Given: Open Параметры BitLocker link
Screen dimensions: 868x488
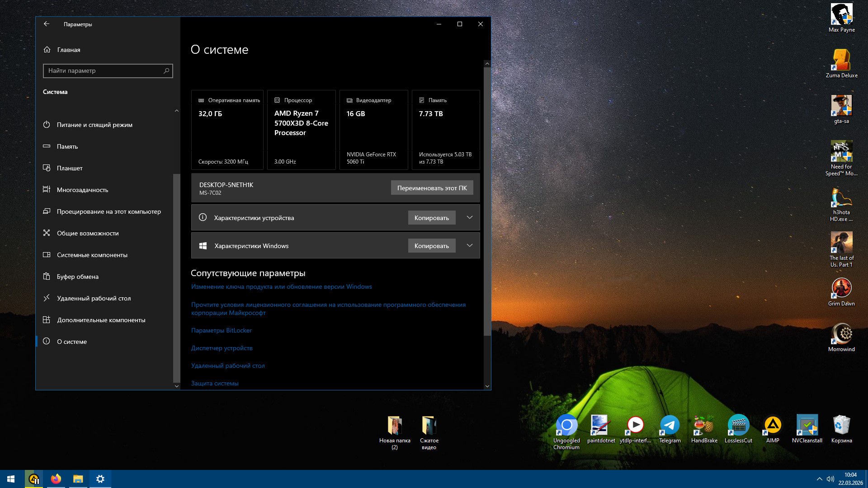Looking at the screenshot, I should [222, 330].
